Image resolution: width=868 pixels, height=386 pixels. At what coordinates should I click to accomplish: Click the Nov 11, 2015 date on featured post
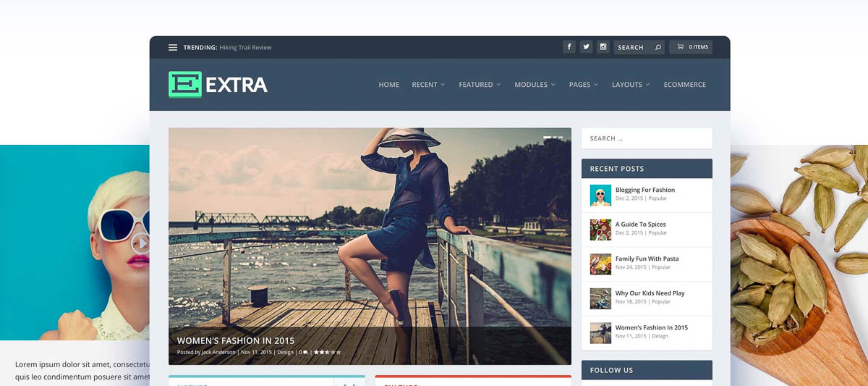point(257,353)
